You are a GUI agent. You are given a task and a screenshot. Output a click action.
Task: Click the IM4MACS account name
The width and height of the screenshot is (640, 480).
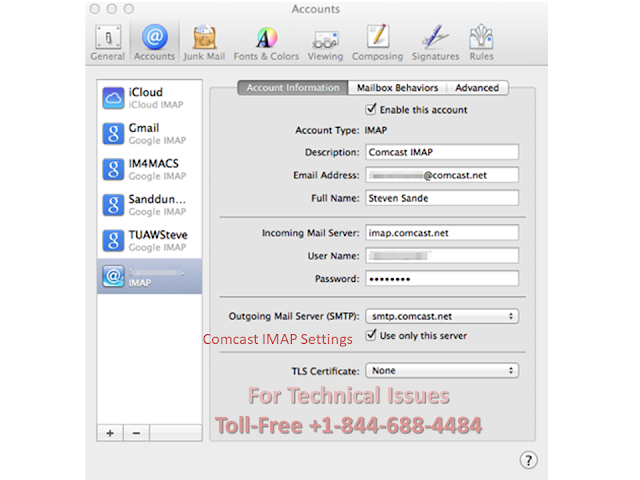point(153,163)
